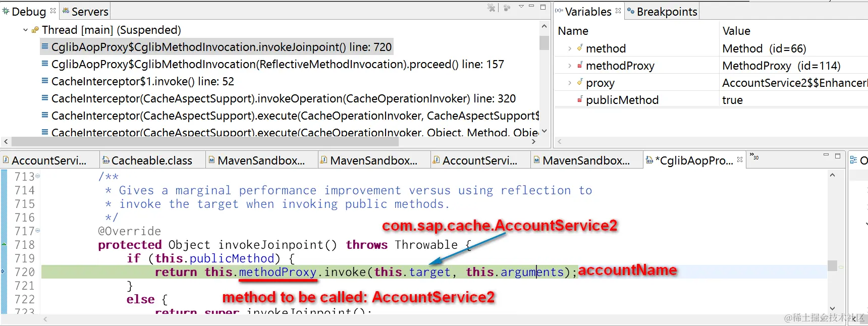Click the overview ruler mark beside line 720
The height and width of the screenshot is (326, 868).
click(x=841, y=267)
